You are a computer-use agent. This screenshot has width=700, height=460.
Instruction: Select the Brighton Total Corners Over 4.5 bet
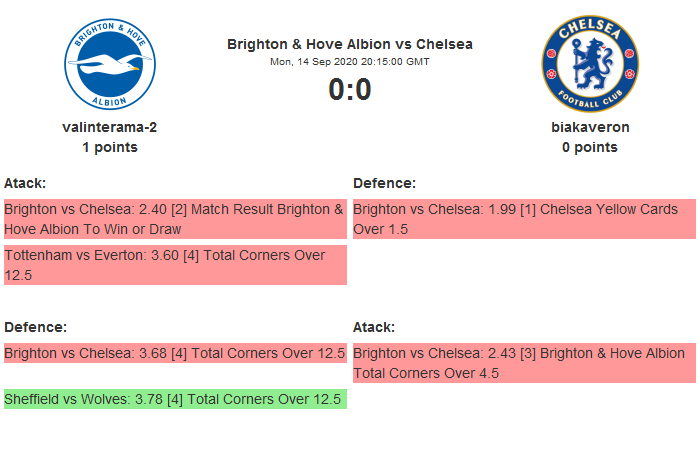[x=524, y=363]
